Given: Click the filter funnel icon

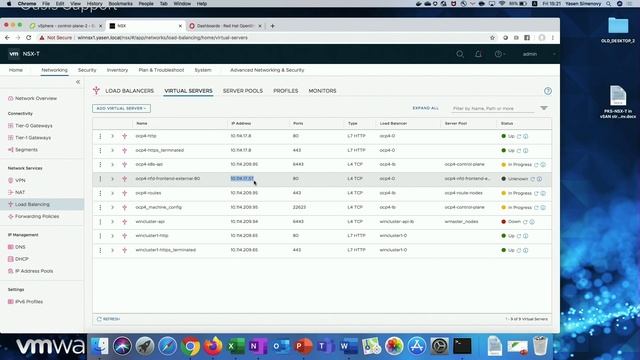Looking at the screenshot, I should pyautogui.click(x=544, y=108).
